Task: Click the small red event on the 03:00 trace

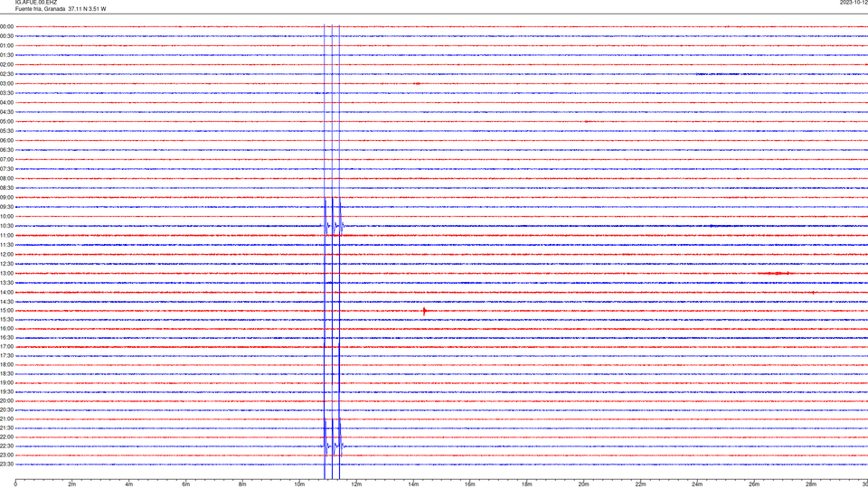Action: [418, 83]
